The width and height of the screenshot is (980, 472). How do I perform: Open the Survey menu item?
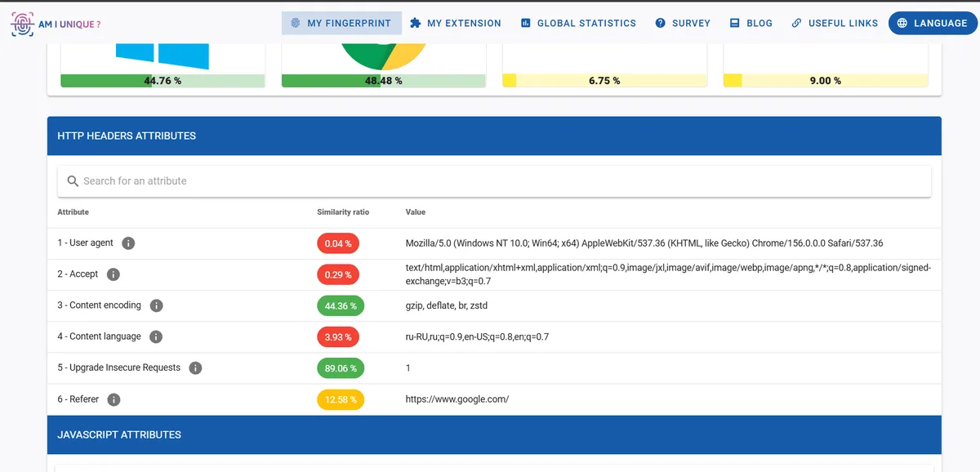point(683,23)
